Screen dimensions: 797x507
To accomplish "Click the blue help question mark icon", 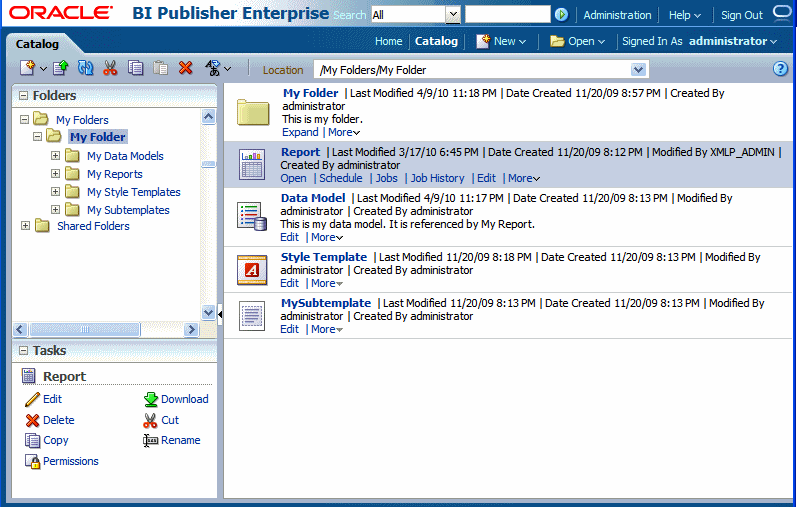I will click(780, 69).
